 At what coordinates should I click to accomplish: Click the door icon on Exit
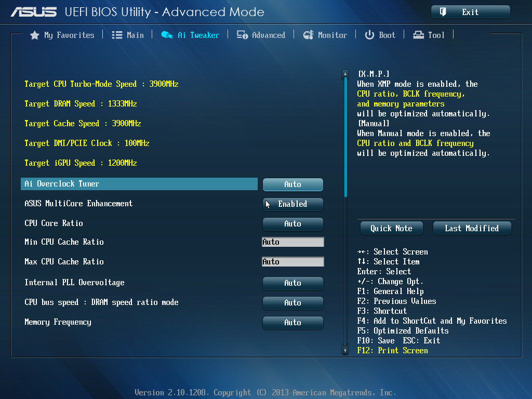(x=443, y=12)
